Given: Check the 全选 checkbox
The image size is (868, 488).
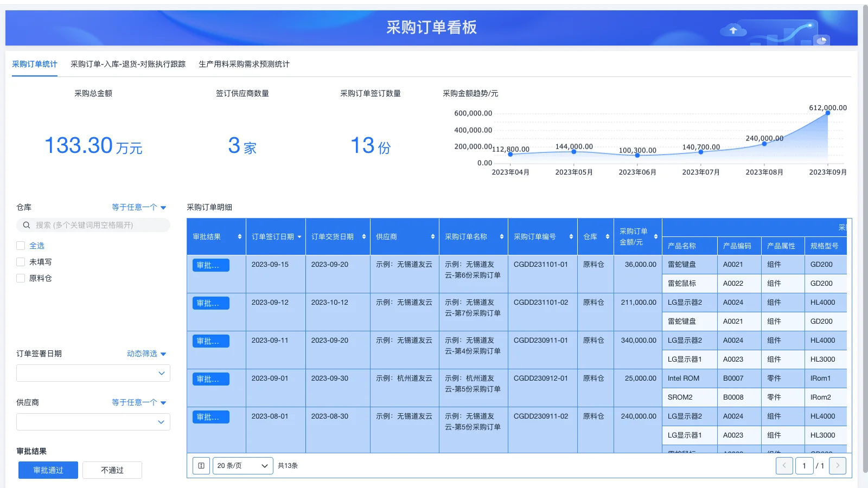Looking at the screenshot, I should click(21, 245).
